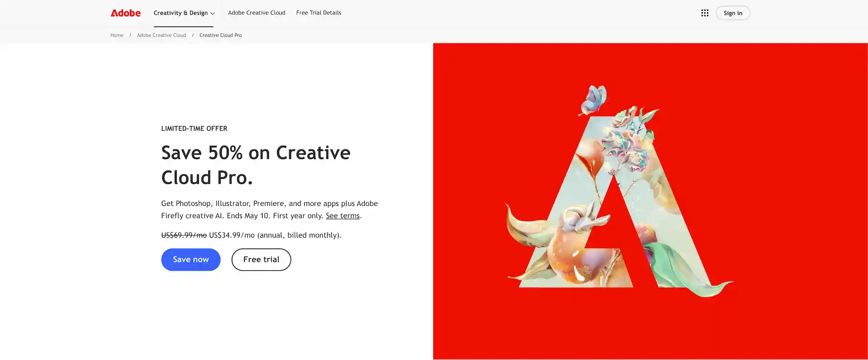Select the Adobe Creative Cloud breadcrumb
The width and height of the screenshot is (868, 360).
(161, 35)
